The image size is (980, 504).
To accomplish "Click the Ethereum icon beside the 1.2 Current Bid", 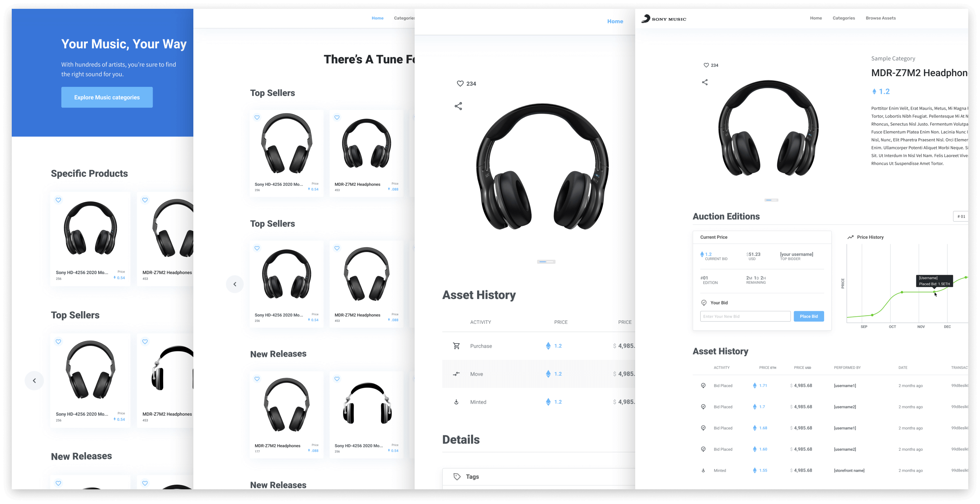I will 702,254.
